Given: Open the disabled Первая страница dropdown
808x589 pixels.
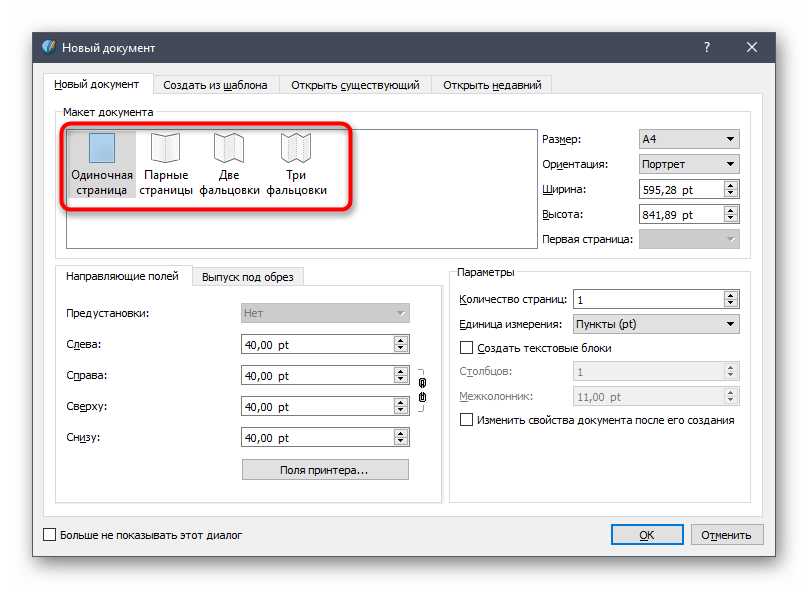Looking at the screenshot, I should (x=689, y=239).
